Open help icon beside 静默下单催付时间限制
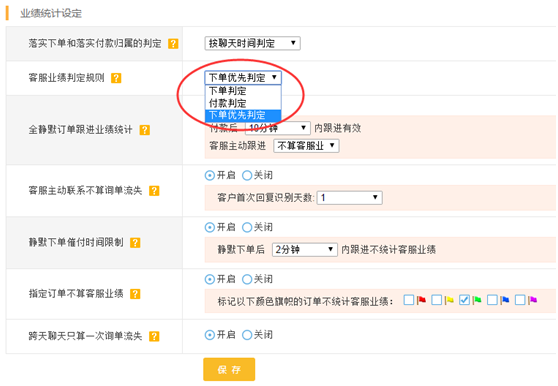The image size is (558, 386). (x=135, y=243)
